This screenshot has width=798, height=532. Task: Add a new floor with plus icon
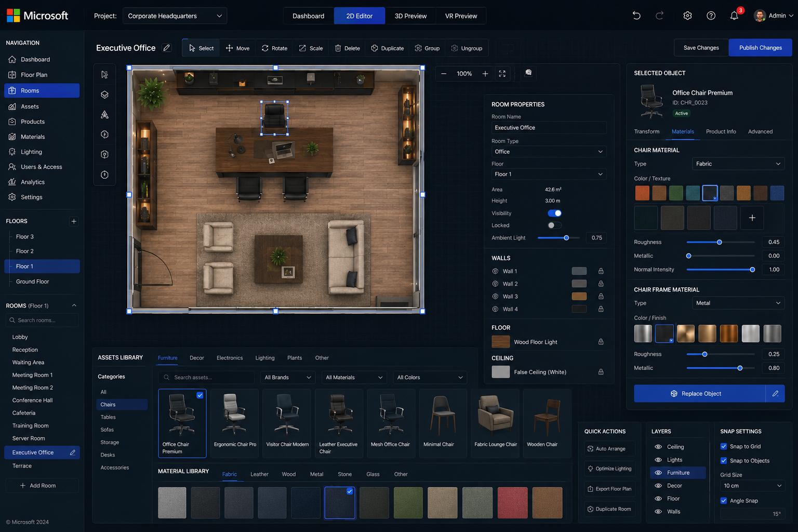pyautogui.click(x=74, y=221)
